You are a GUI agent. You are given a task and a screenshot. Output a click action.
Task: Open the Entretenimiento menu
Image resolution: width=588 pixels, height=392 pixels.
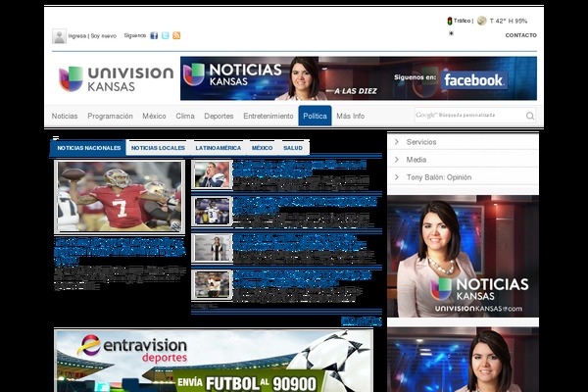click(x=269, y=116)
